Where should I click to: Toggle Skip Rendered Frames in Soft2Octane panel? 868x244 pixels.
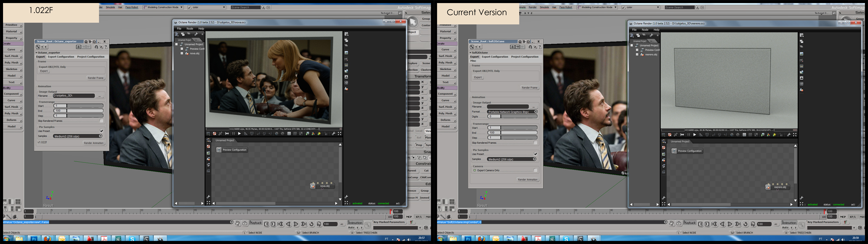coord(535,143)
